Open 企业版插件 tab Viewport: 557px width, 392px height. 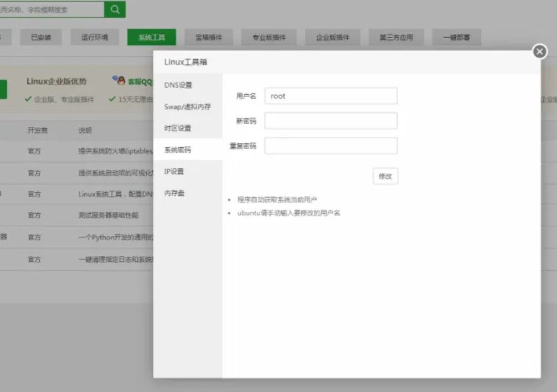[x=333, y=37]
